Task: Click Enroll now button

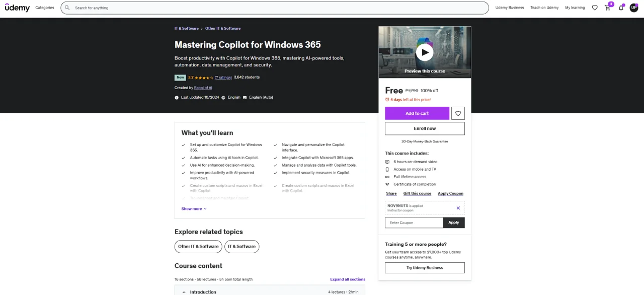Action: tap(425, 128)
